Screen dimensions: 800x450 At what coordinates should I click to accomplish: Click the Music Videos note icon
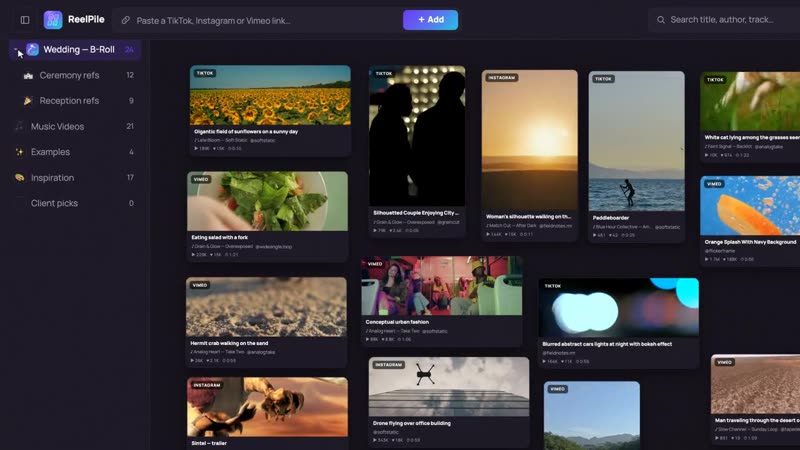click(19, 126)
